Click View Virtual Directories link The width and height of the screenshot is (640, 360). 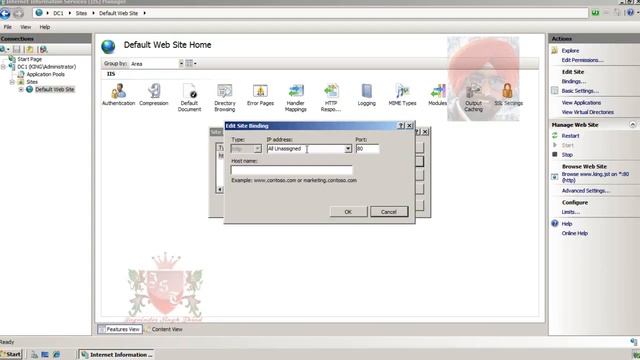588,112
